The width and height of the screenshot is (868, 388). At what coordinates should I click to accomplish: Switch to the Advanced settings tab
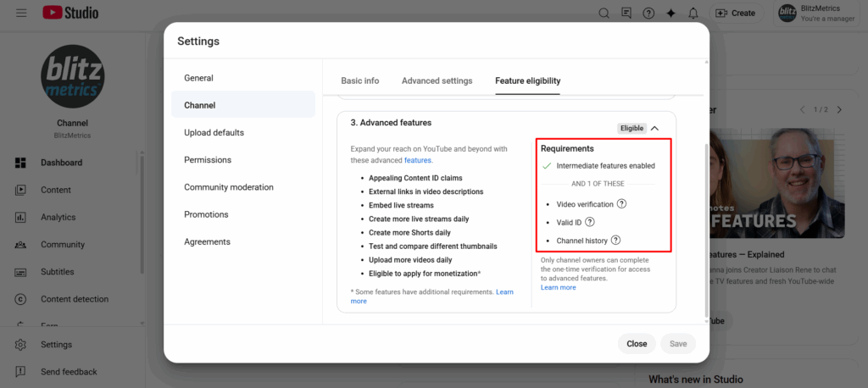pos(437,80)
